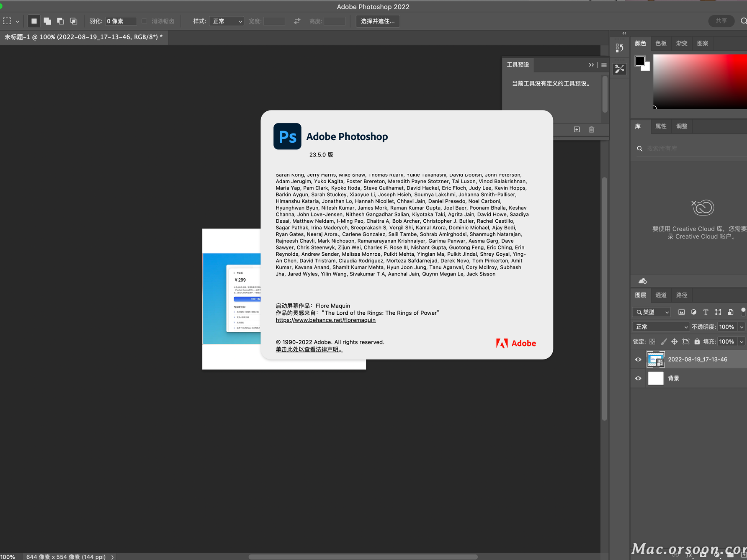The width and height of the screenshot is (747, 560).
Task: Create new tool preset with plus icon
Action: [577, 129]
